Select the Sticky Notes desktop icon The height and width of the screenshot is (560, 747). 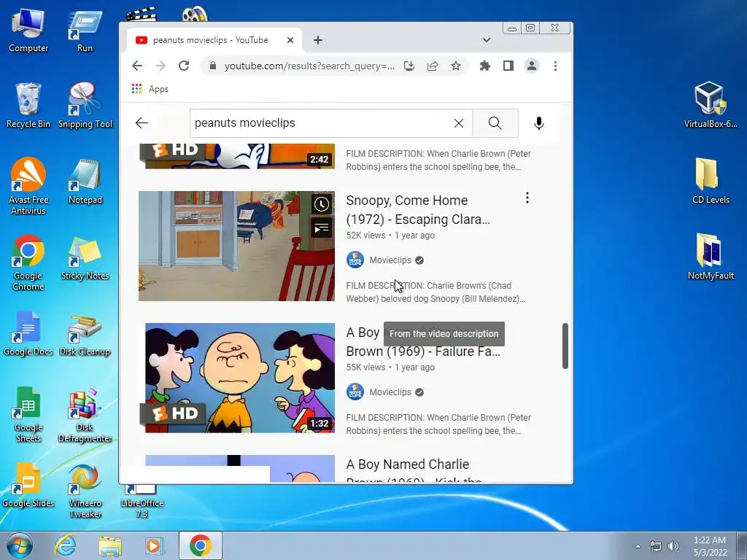click(x=85, y=257)
